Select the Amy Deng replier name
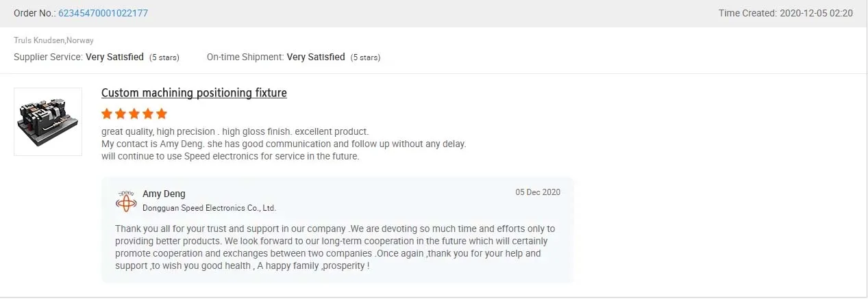868x299 pixels. 164,194
